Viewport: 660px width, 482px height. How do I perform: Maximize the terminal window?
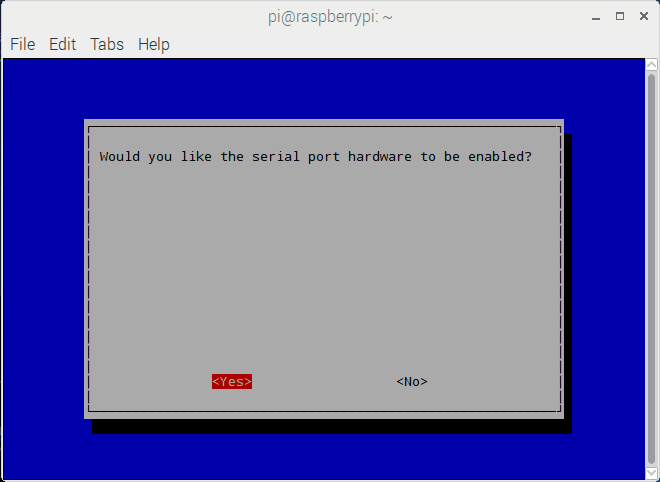coord(620,16)
